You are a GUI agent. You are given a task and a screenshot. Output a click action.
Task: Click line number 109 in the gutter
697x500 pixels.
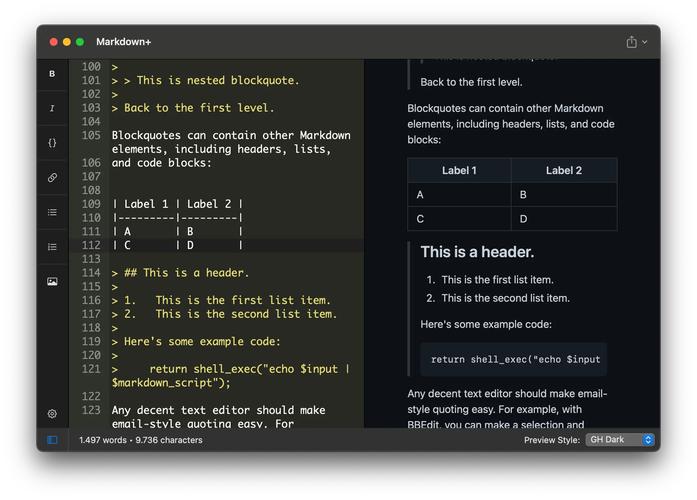(x=91, y=204)
